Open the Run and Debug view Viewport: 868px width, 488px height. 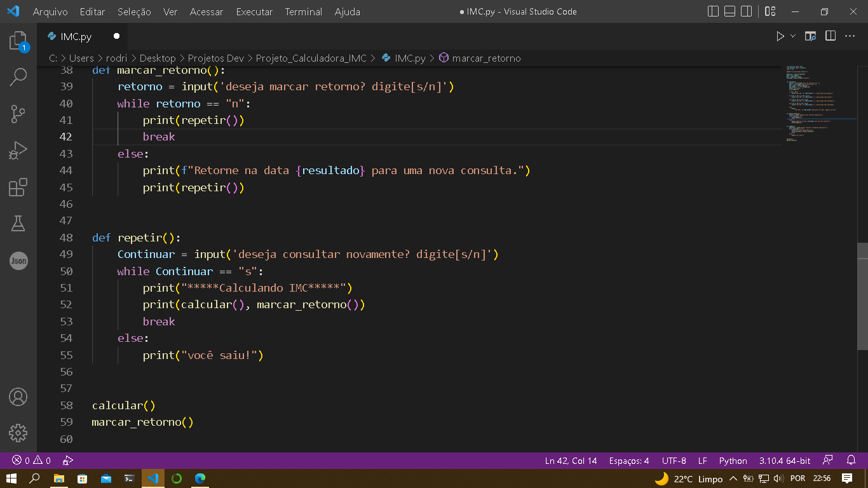pyautogui.click(x=18, y=151)
